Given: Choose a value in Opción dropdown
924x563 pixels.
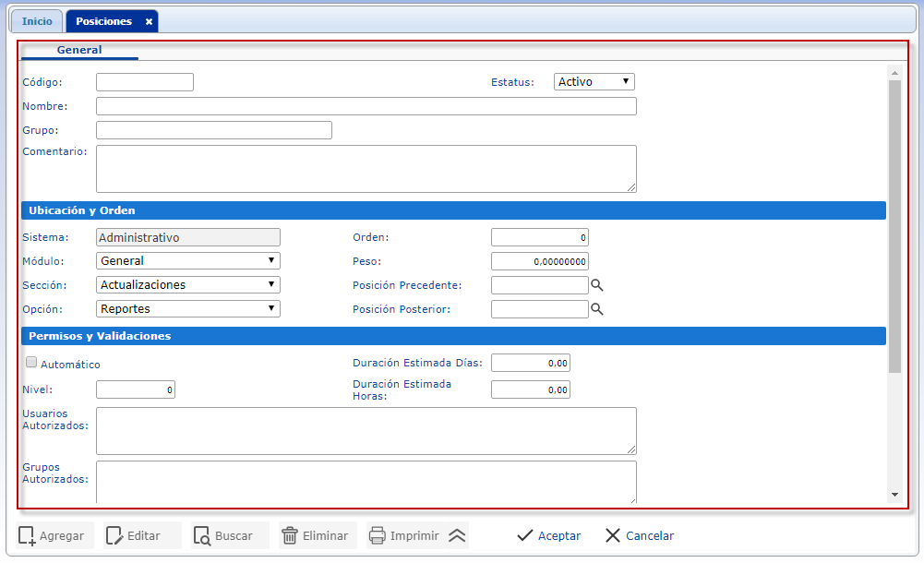Looking at the screenshot, I should click(x=188, y=309).
